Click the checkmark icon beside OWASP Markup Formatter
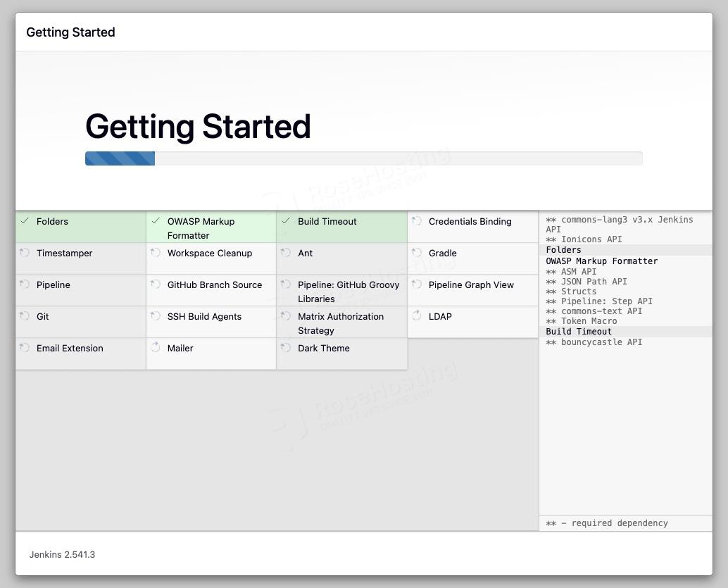 click(x=156, y=221)
